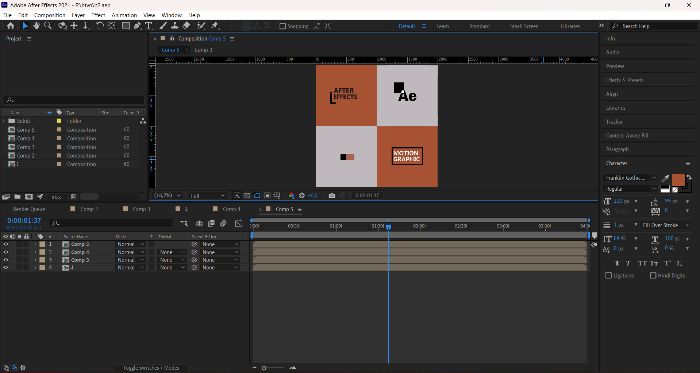This screenshot has height=373, width=700.
Task: Open the Animation menu in menu bar
Action: 124,15
